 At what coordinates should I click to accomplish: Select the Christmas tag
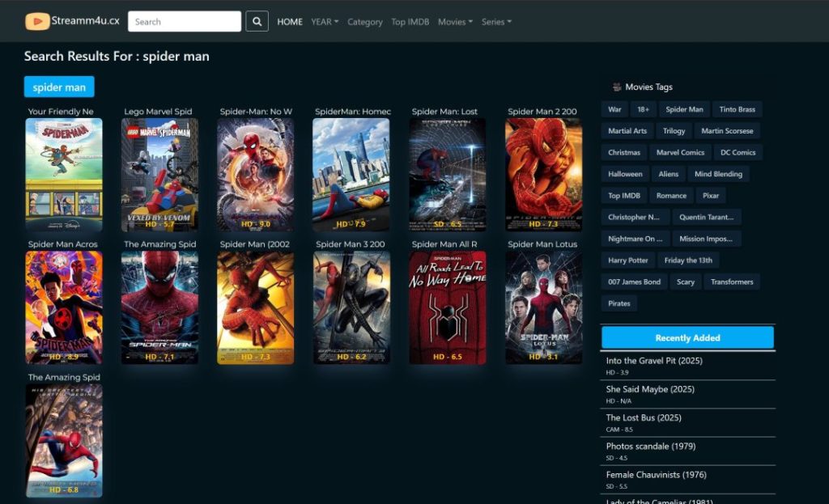pos(624,153)
